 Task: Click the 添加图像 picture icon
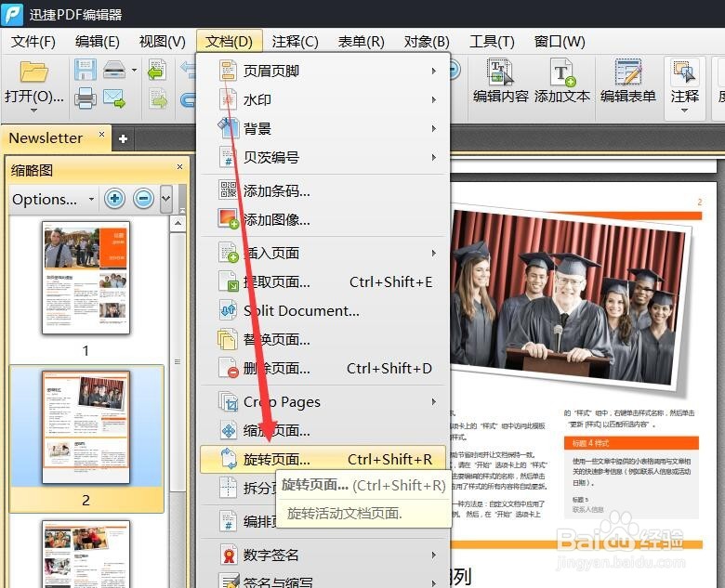pyautogui.click(x=228, y=218)
